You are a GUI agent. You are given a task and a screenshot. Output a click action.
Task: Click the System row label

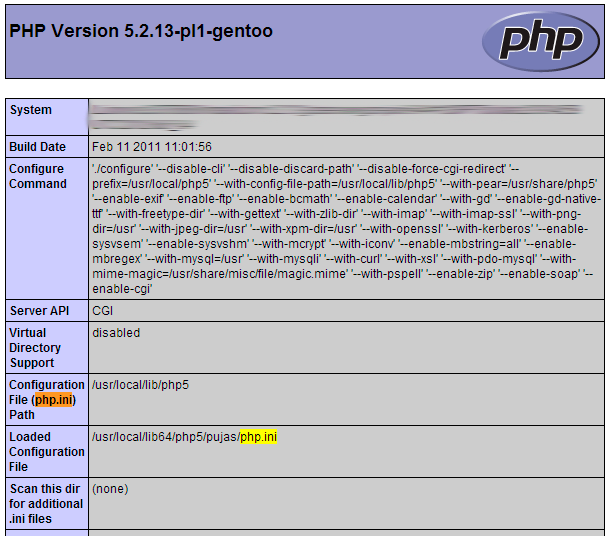pyautogui.click(x=31, y=110)
